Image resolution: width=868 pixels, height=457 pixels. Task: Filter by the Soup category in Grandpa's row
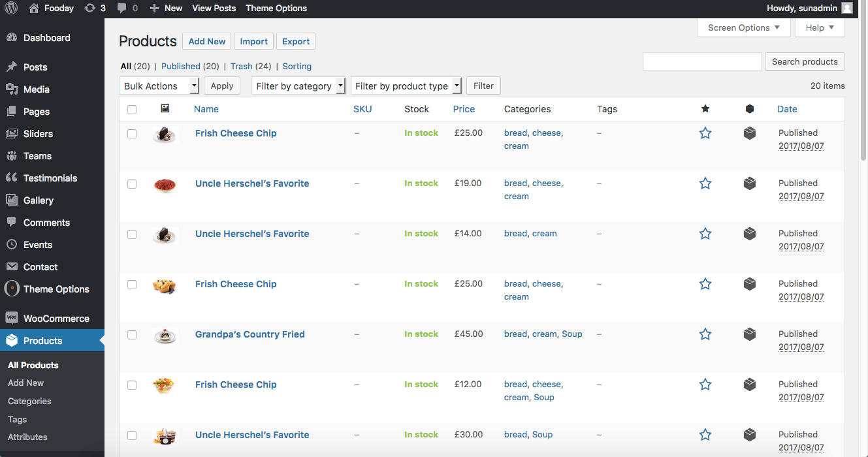coord(572,334)
